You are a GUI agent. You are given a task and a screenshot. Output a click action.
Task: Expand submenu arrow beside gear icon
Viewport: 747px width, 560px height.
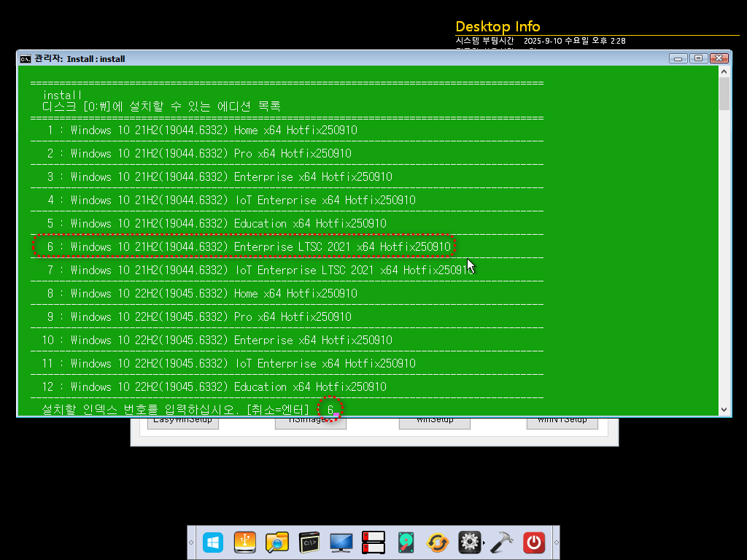tap(484, 542)
